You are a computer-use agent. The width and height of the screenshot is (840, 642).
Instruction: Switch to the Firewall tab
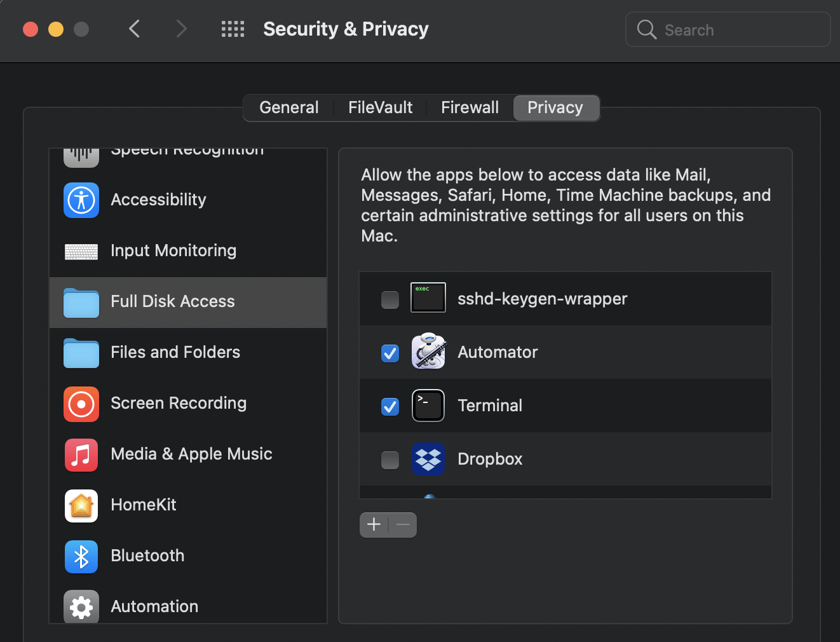point(470,108)
